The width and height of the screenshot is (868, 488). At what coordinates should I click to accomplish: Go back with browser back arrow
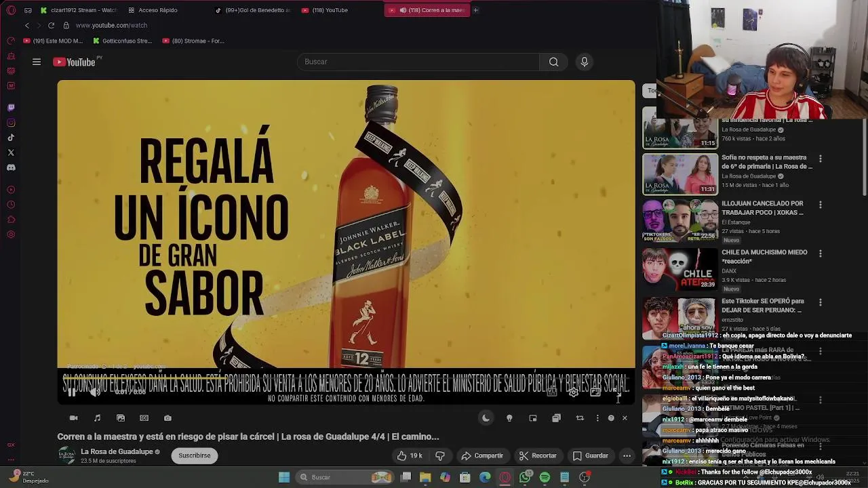tap(27, 25)
